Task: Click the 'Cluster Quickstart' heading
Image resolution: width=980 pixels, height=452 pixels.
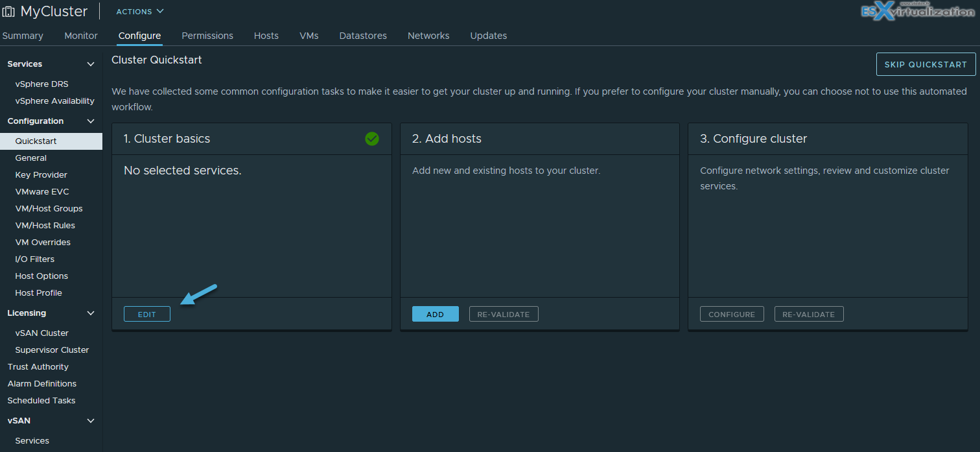Action: pyautogui.click(x=157, y=60)
